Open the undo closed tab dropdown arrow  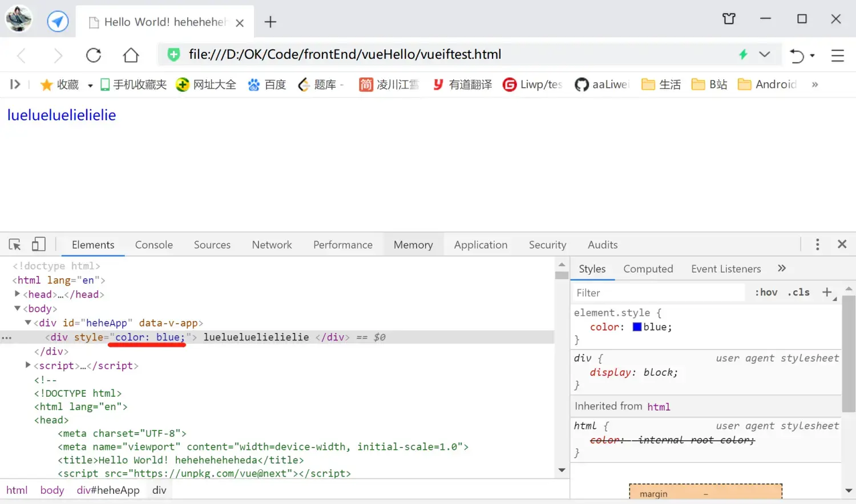813,56
